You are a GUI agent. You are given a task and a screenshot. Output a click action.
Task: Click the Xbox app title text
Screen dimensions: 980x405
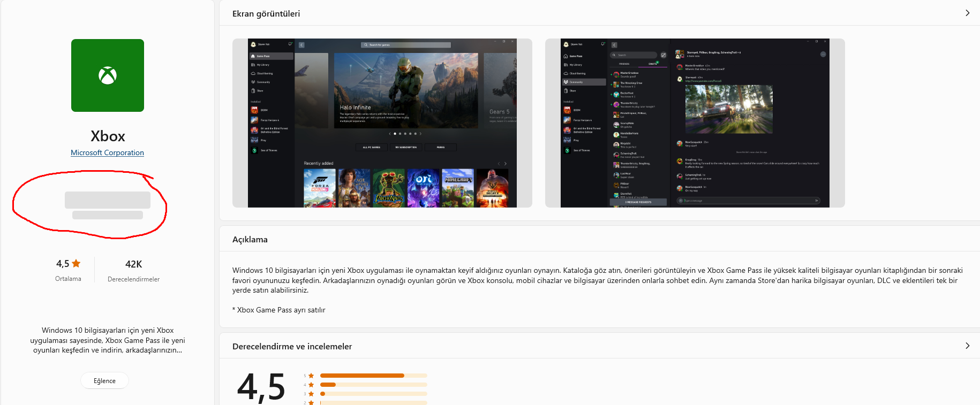coord(108,136)
